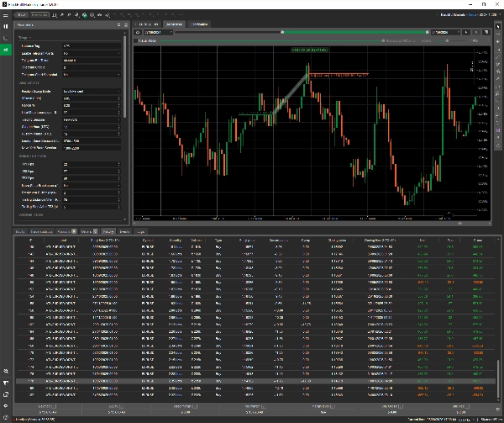Click the Parameters panel save icon
The height and width of the screenshot is (423, 504).
pyautogui.click(x=126, y=24)
